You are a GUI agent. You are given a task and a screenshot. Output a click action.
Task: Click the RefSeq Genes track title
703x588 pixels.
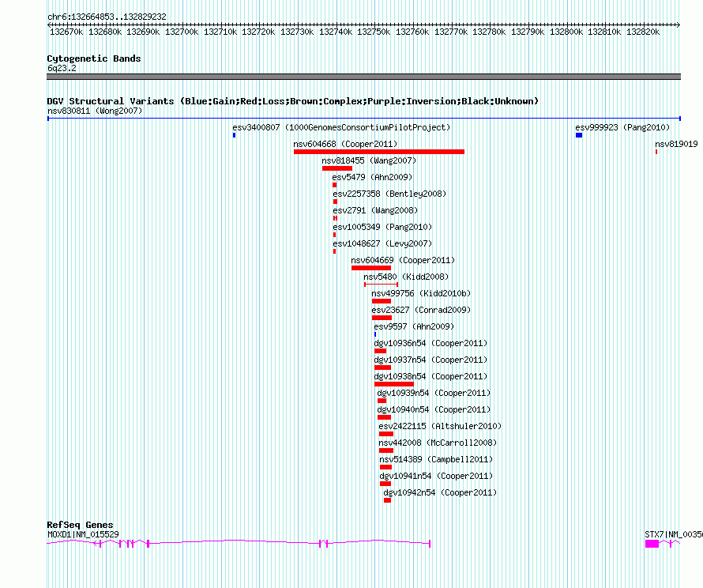click(80, 525)
